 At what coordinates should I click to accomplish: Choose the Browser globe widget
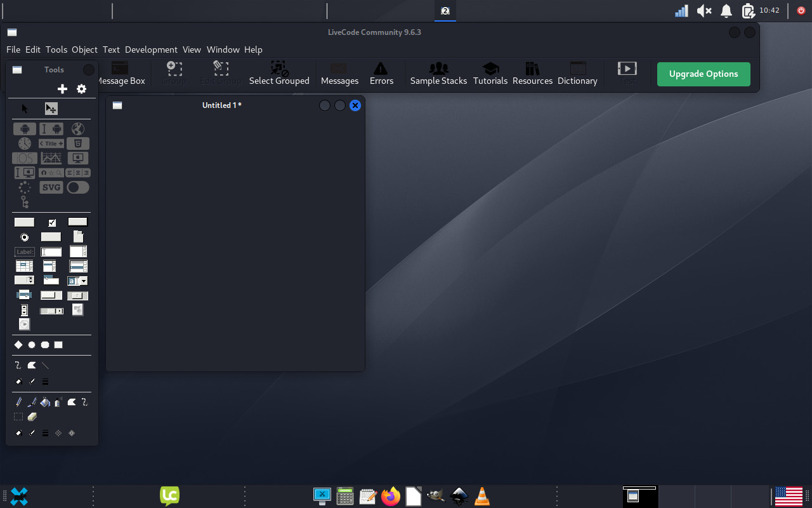point(77,129)
